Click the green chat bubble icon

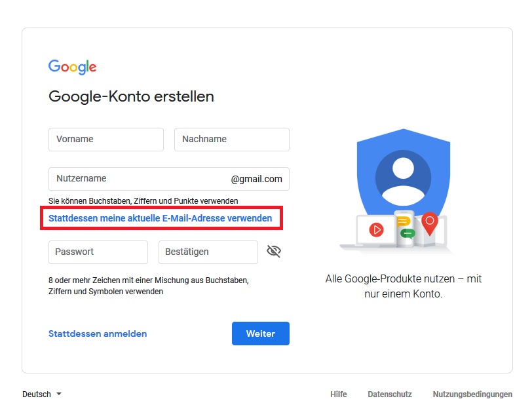coord(408,233)
